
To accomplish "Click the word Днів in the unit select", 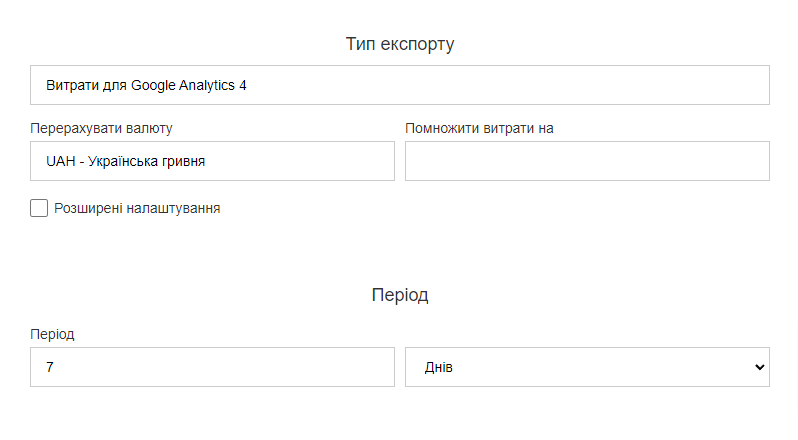I will point(439,367).
